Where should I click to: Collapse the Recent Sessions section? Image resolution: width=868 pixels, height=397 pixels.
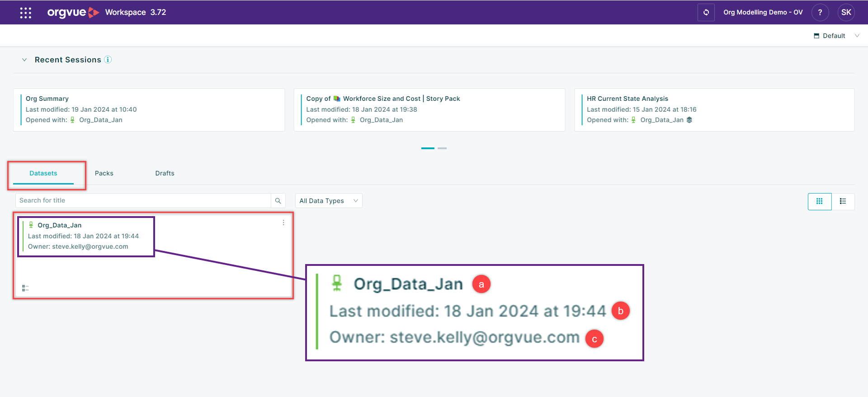click(x=24, y=60)
